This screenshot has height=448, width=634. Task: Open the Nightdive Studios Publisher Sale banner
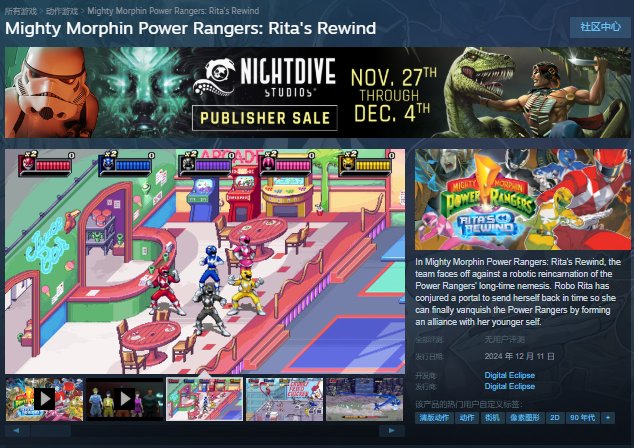pos(317,93)
